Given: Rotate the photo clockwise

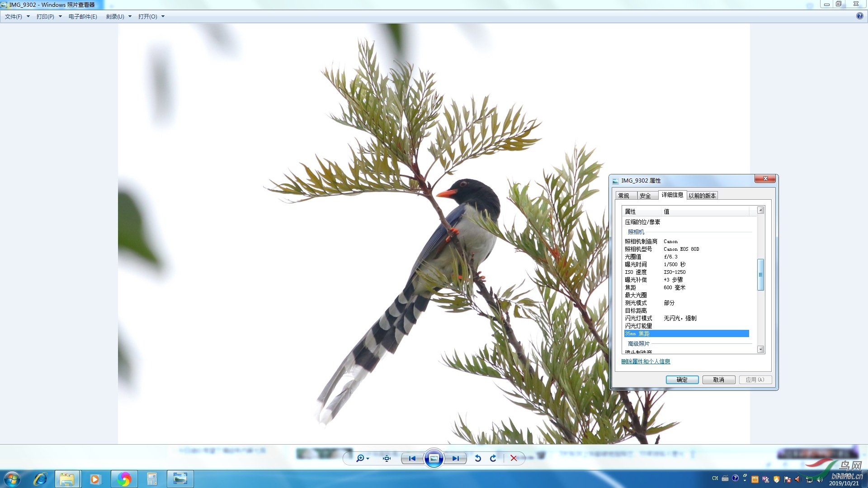Looking at the screenshot, I should [493, 458].
